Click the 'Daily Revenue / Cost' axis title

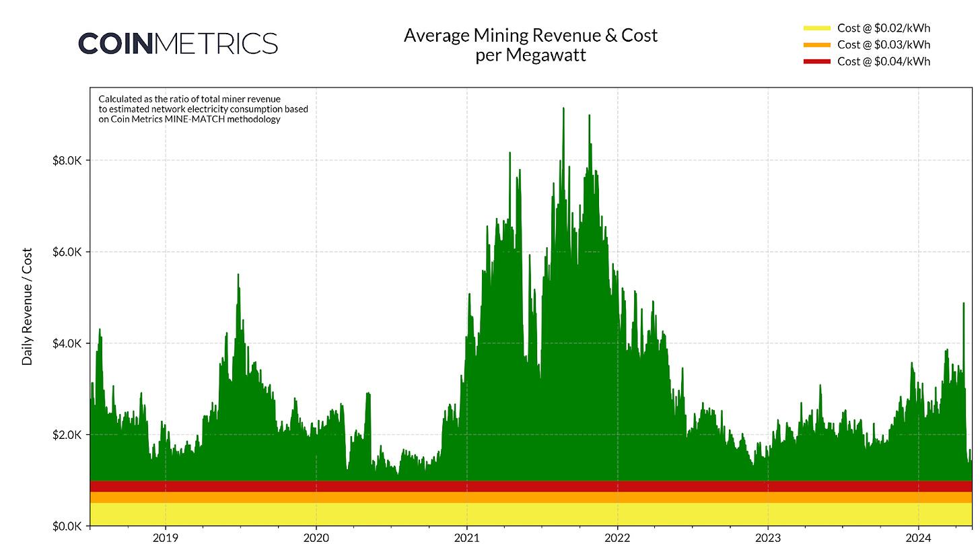(x=28, y=306)
